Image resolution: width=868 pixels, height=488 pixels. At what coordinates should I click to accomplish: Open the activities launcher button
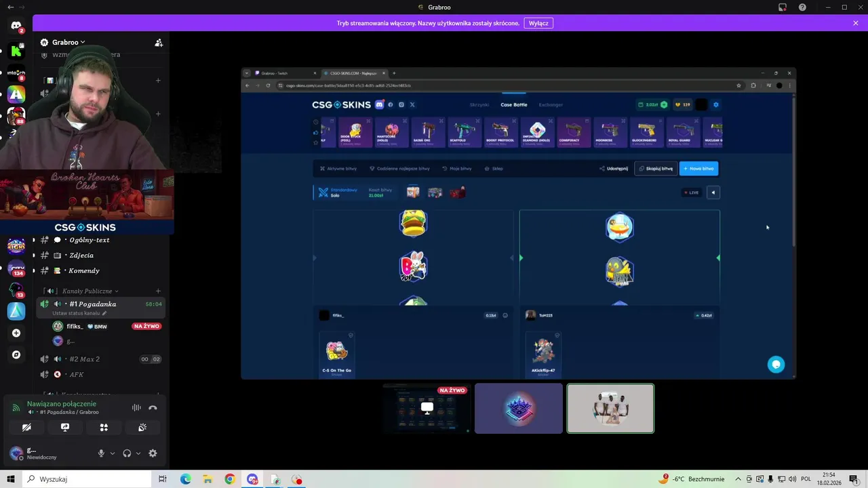click(104, 428)
